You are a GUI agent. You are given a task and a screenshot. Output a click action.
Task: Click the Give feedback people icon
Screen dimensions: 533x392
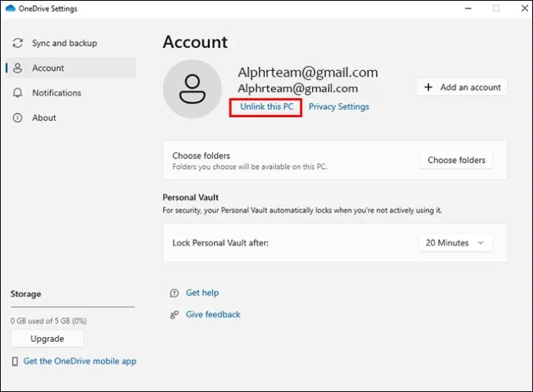tap(174, 315)
